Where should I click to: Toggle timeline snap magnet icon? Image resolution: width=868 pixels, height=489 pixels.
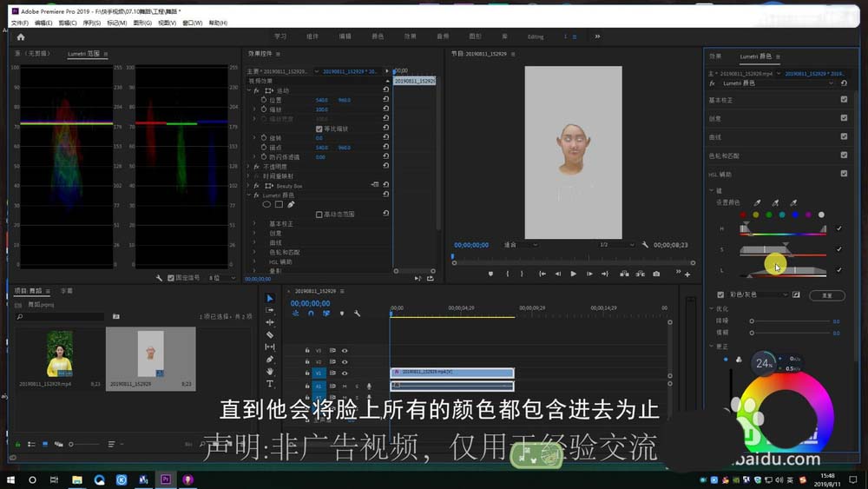click(x=311, y=314)
